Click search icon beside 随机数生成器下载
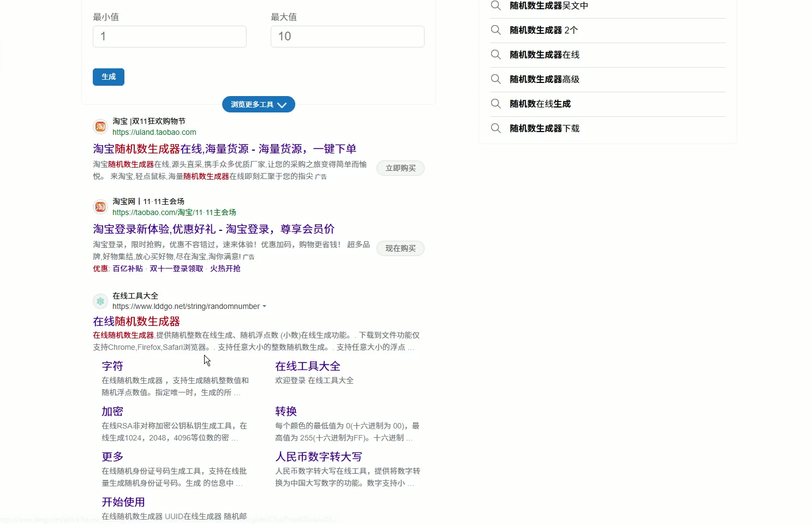Image resolution: width=812 pixels, height=524 pixels. pyautogui.click(x=495, y=128)
